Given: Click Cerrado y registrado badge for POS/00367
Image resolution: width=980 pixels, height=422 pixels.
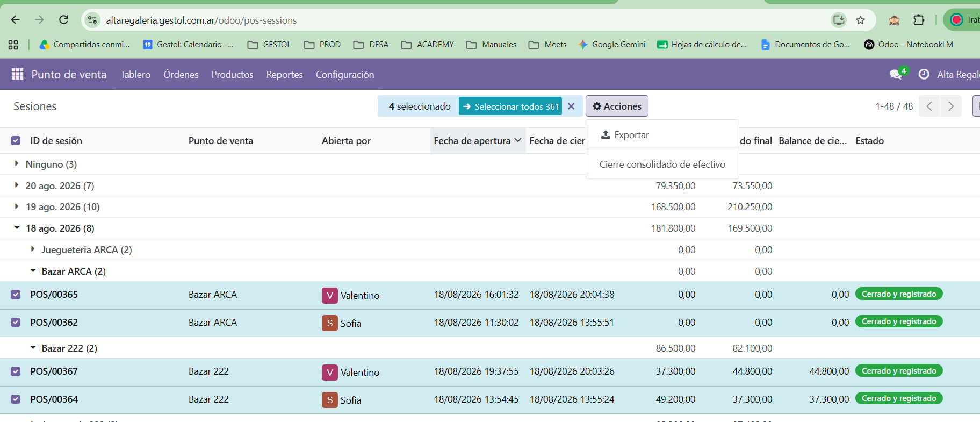Looking at the screenshot, I should (899, 371).
